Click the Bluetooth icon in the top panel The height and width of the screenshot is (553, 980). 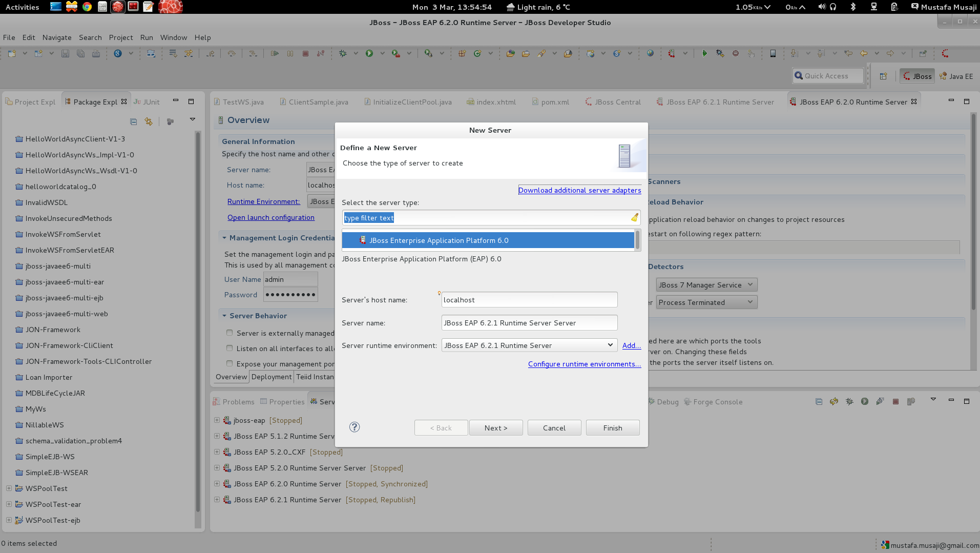click(x=853, y=7)
